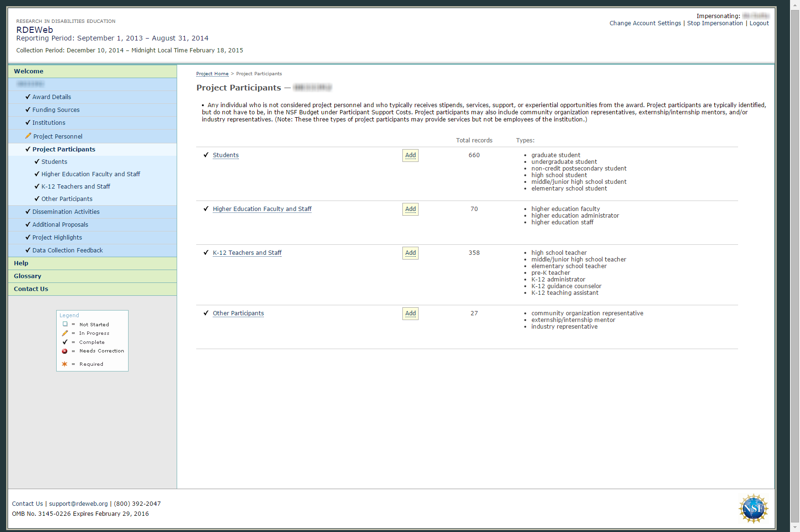Log out using the Logout link
The image size is (800, 532).
(759, 23)
